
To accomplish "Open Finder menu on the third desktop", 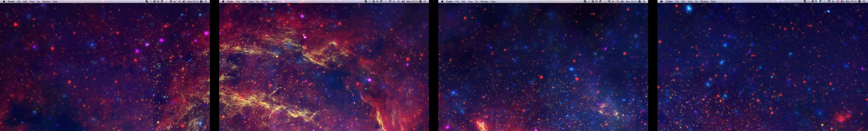I will (450, 2).
